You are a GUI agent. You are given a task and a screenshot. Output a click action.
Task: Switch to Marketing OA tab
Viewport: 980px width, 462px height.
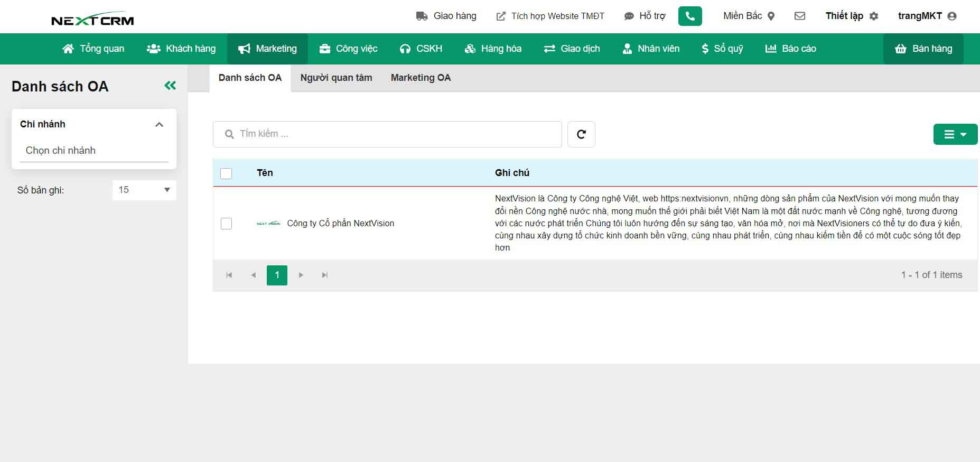pos(421,78)
